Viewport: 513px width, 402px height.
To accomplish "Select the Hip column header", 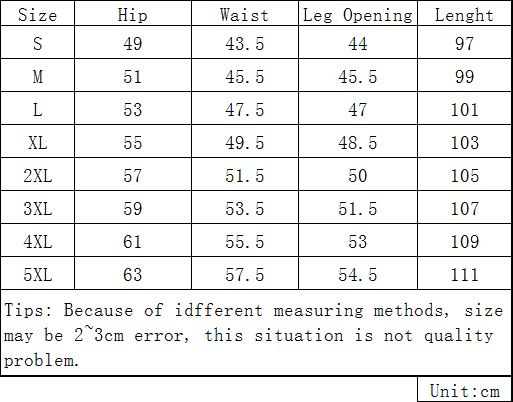I will (x=132, y=15).
